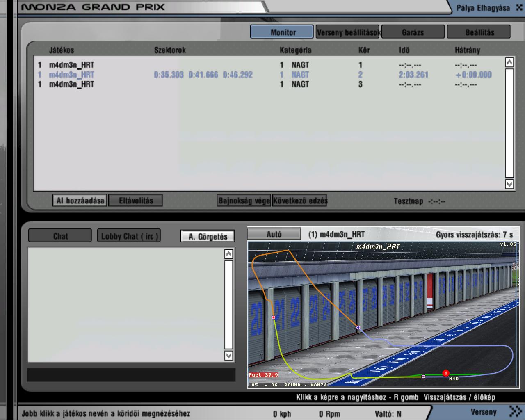Viewport: 525px width, 420px height.
Task: Open the Beállítás tab
Action: [479, 32]
